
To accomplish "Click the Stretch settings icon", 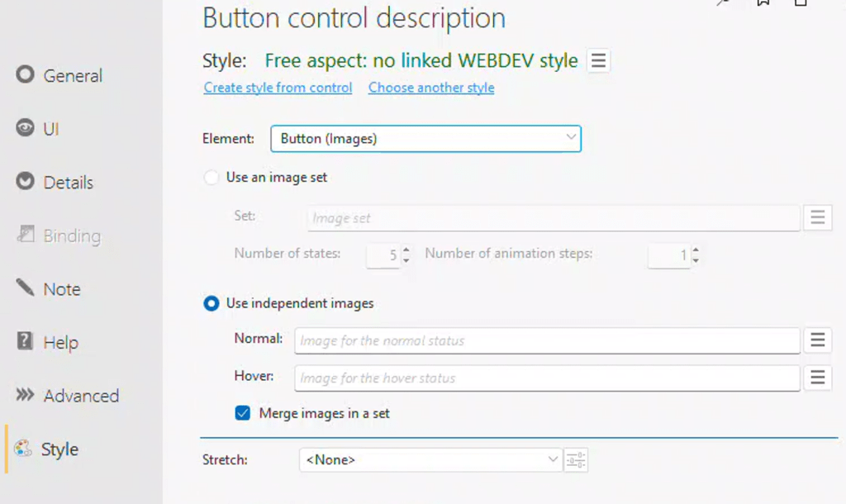I will [576, 460].
